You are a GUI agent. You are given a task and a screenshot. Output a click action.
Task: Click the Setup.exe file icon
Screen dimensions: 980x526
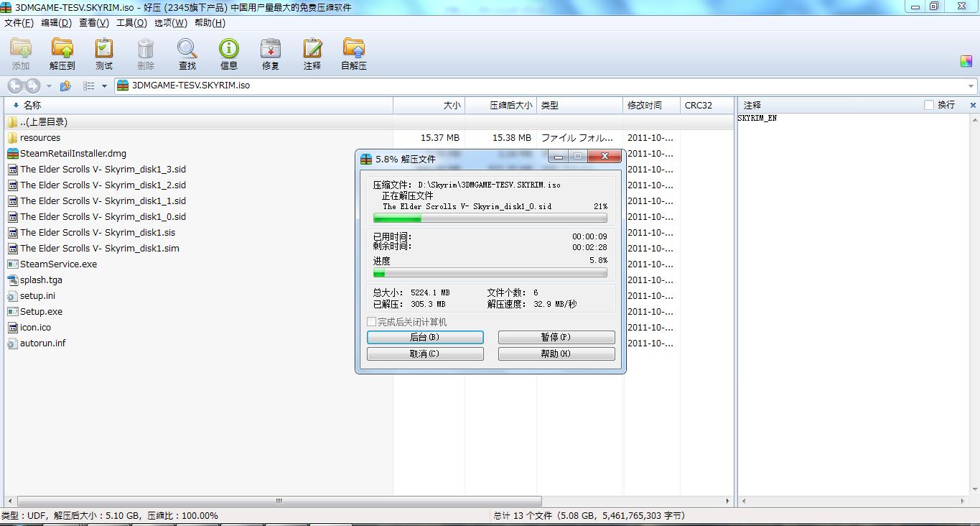pyautogui.click(x=13, y=311)
